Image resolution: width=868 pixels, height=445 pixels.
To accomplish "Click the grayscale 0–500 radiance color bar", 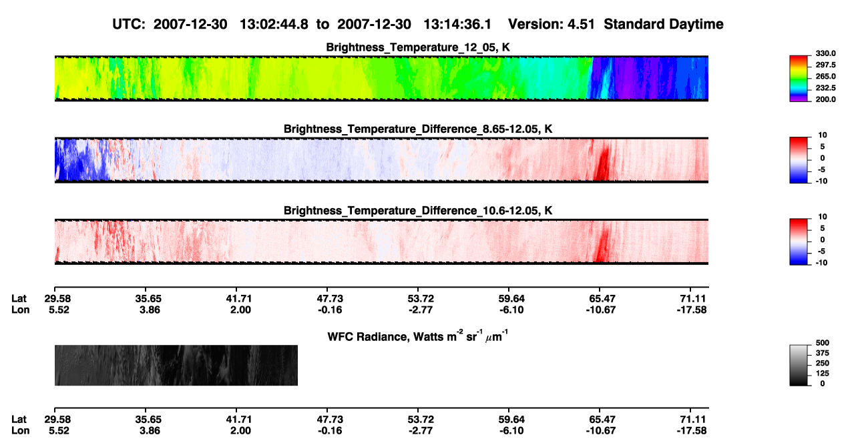I will pos(800,364).
